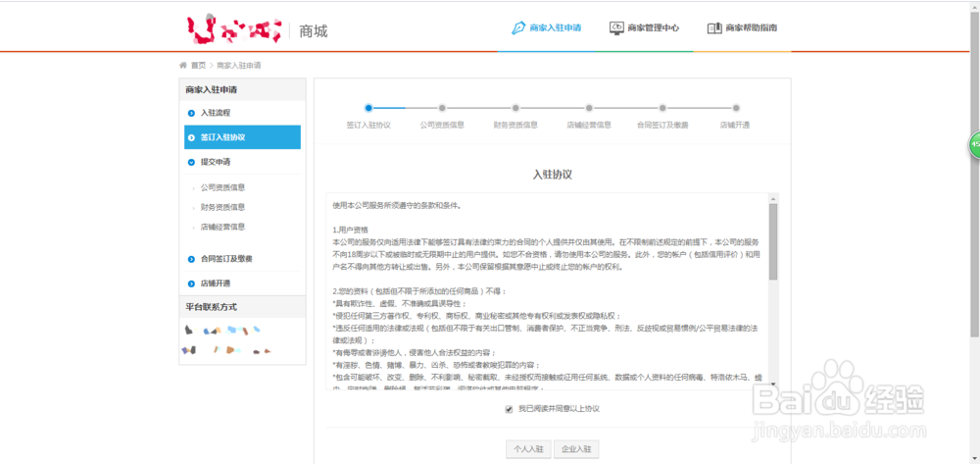
Task: Click the 财务资质信息 step dot
Action: click(515, 108)
